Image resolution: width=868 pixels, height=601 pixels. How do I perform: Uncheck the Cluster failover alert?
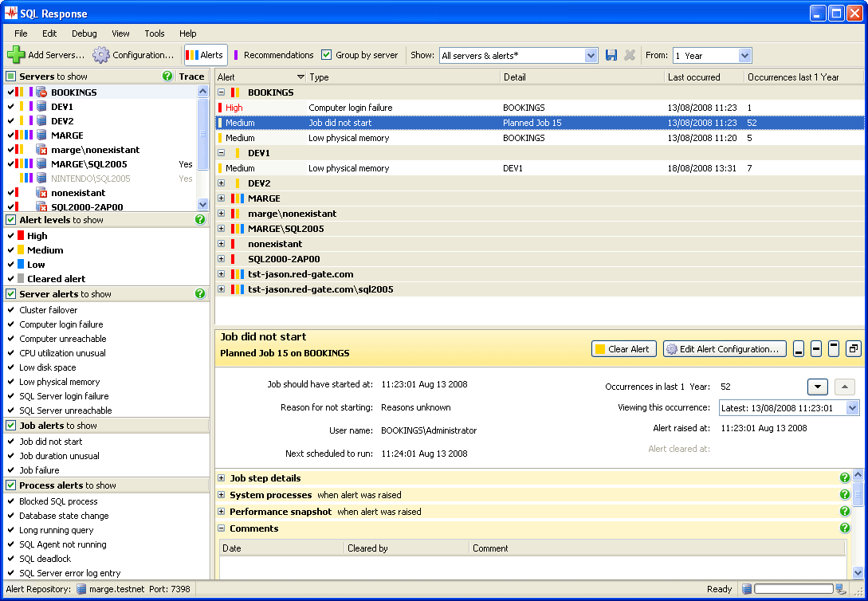[x=10, y=310]
